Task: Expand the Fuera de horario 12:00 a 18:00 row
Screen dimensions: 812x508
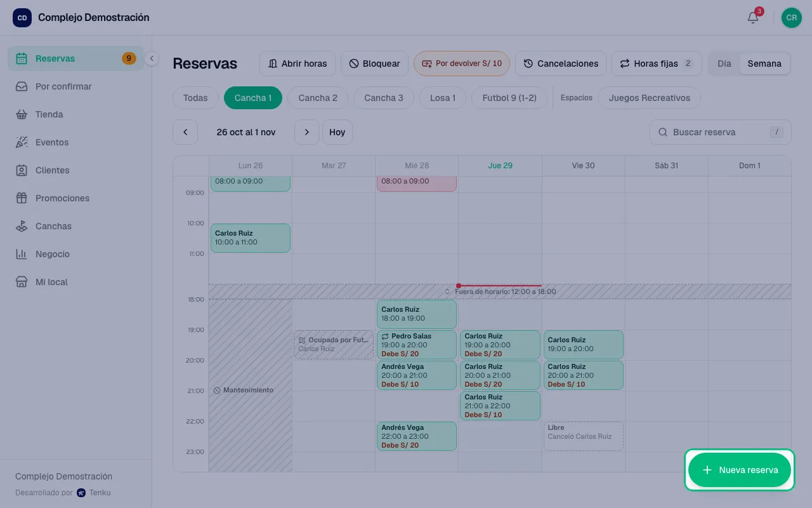Action: 500,291
